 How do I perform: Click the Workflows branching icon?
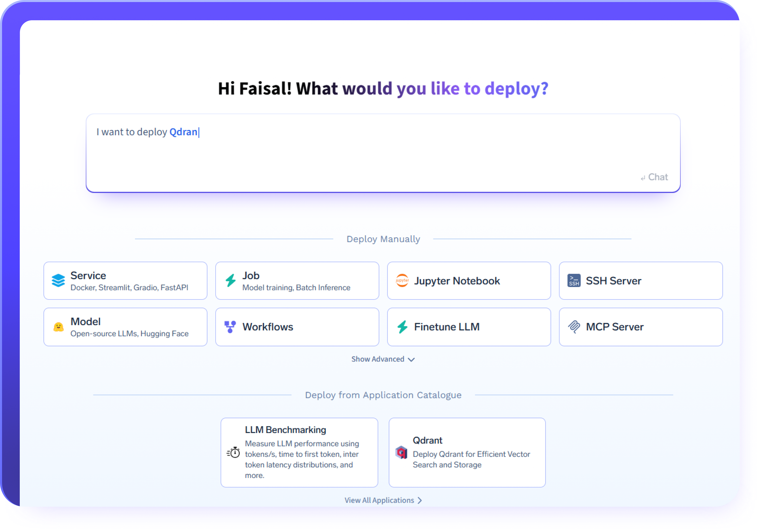pyautogui.click(x=230, y=327)
